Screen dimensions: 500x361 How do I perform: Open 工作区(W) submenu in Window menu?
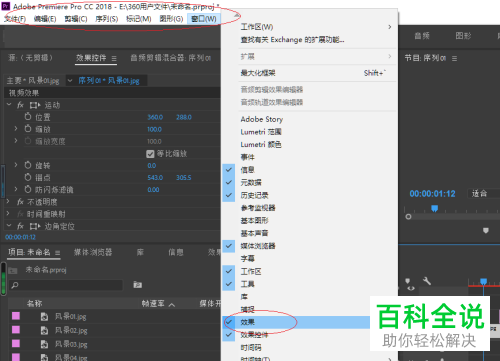point(309,27)
